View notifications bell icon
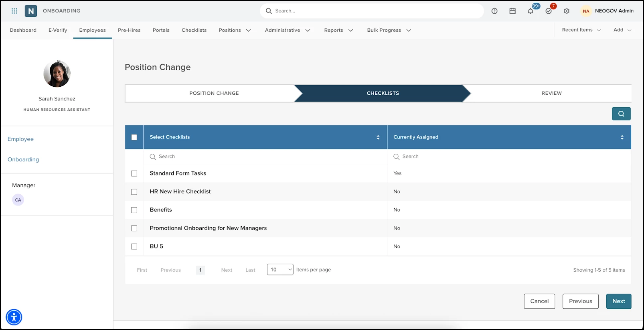644x330 pixels. 531,11
